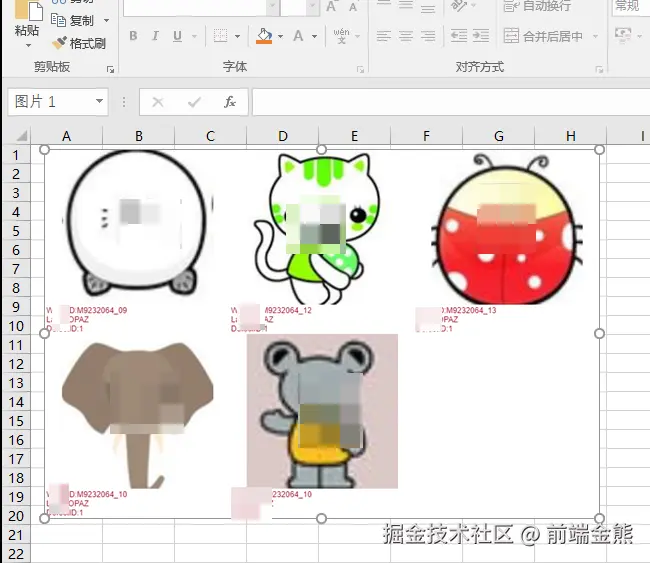Image resolution: width=650 pixels, height=563 pixels.
Task: Open the font dialog launcher (字体)
Action: click(x=361, y=70)
